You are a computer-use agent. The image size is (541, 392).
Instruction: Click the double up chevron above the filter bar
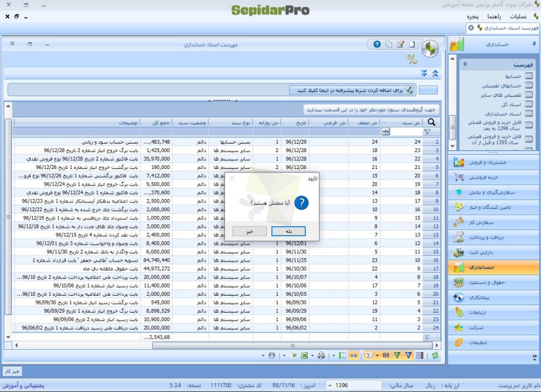[435, 73]
